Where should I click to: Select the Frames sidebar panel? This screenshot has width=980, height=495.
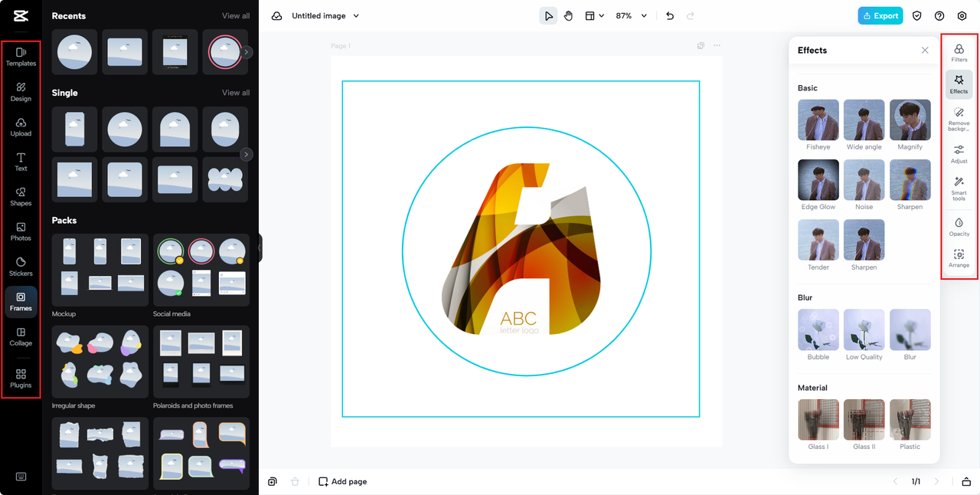21,302
